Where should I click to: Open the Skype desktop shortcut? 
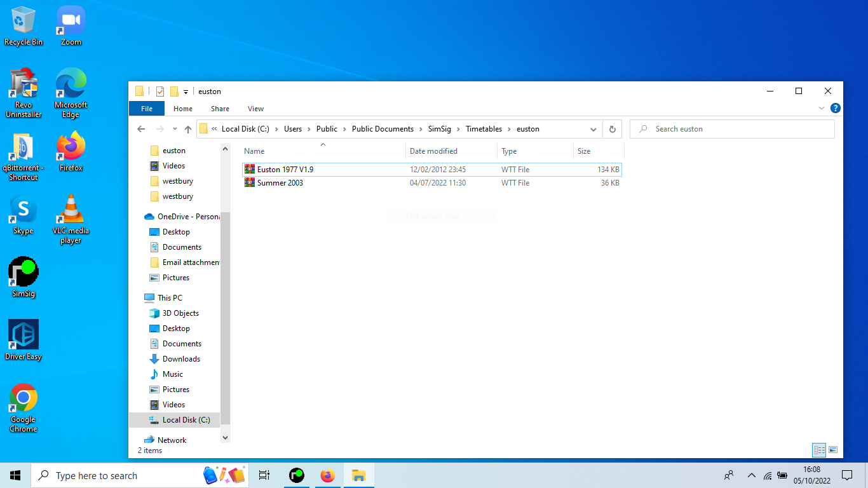tap(24, 215)
